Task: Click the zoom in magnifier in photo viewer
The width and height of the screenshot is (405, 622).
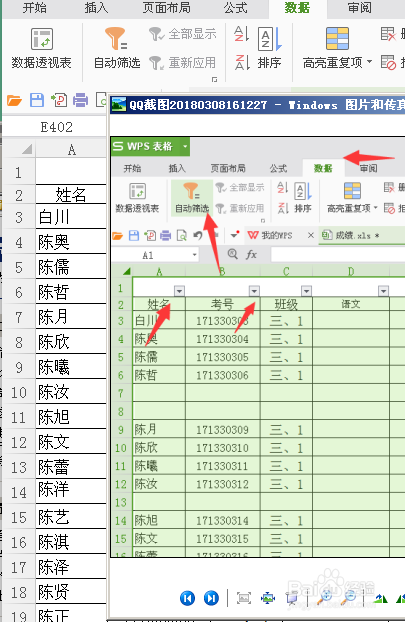Action: coord(325,598)
